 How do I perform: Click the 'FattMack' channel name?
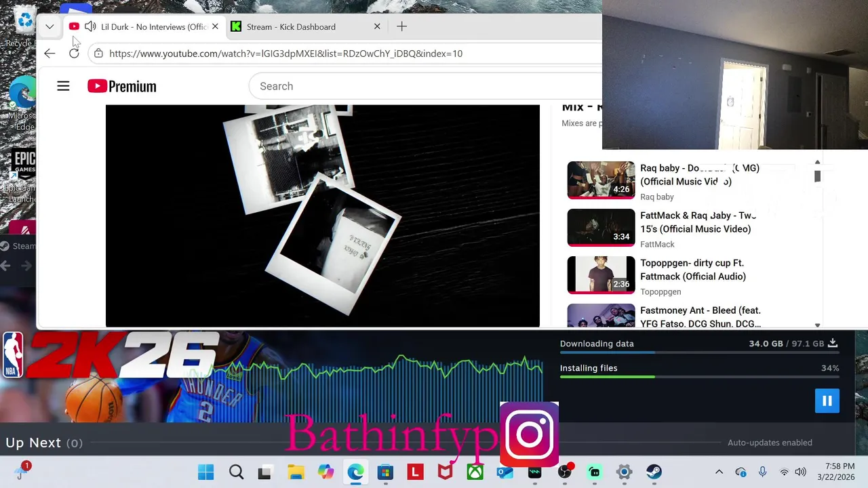pos(658,244)
